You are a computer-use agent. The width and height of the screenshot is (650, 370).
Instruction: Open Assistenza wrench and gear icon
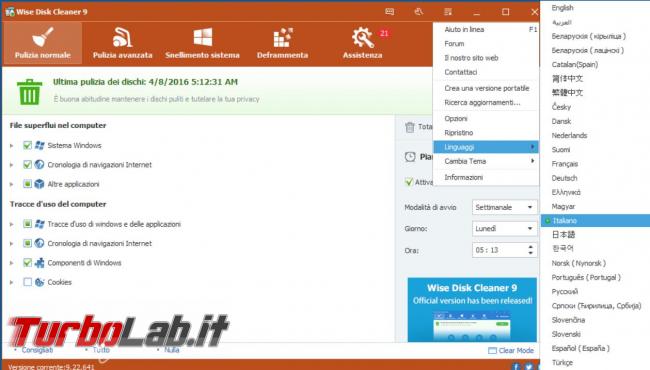(362, 37)
